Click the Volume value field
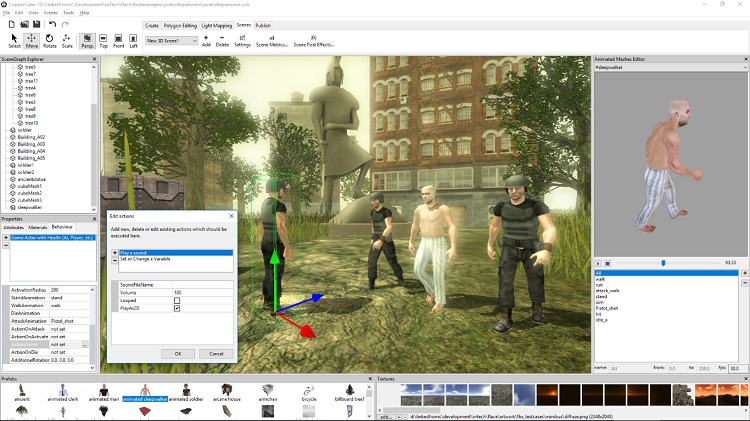Viewport: 750px width, 421px height. coord(203,292)
